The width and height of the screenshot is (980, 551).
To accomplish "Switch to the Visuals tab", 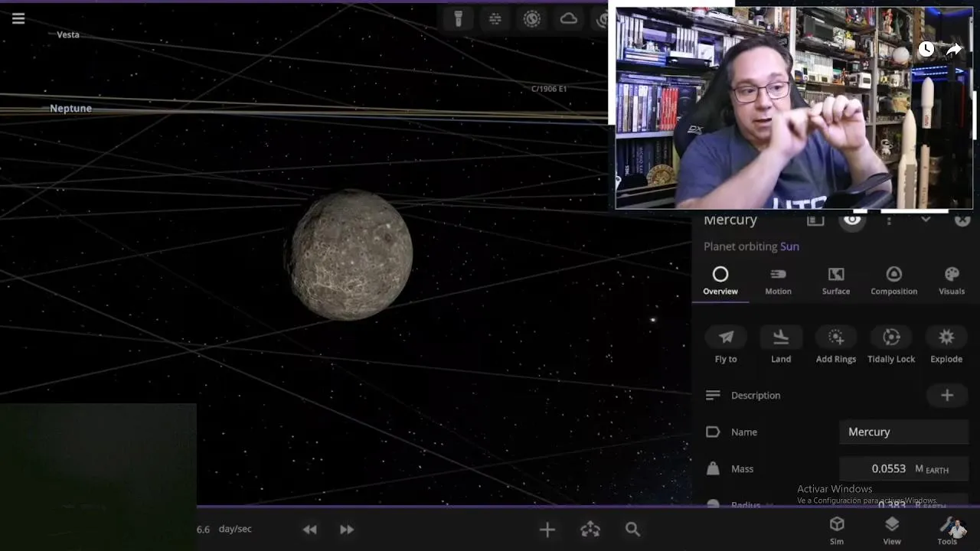I will pos(952,281).
